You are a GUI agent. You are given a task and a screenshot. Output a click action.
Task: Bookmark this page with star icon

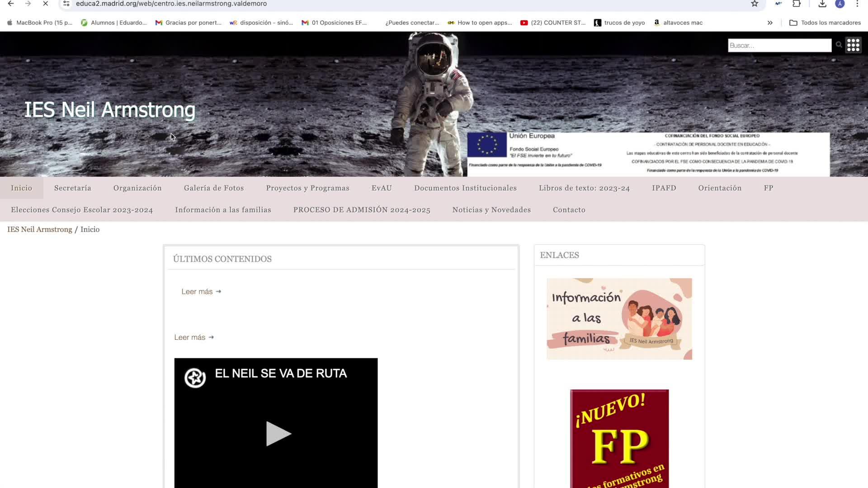pos(755,4)
